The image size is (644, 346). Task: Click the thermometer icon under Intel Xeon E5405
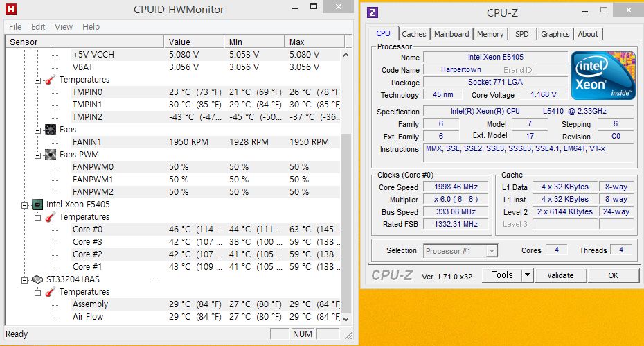coord(50,217)
